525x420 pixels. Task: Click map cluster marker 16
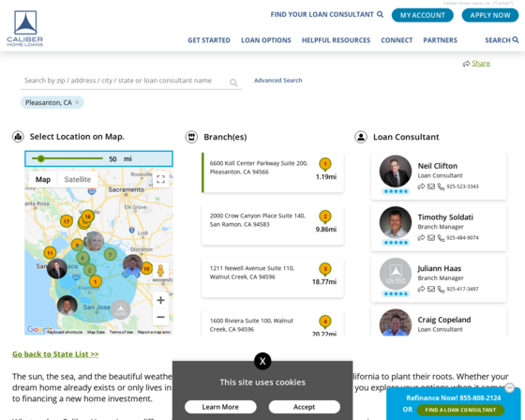click(x=88, y=217)
